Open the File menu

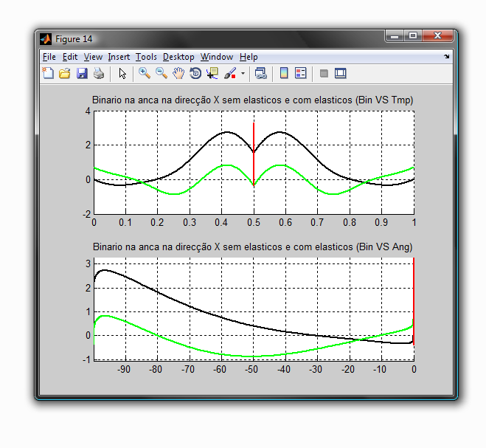click(x=49, y=57)
